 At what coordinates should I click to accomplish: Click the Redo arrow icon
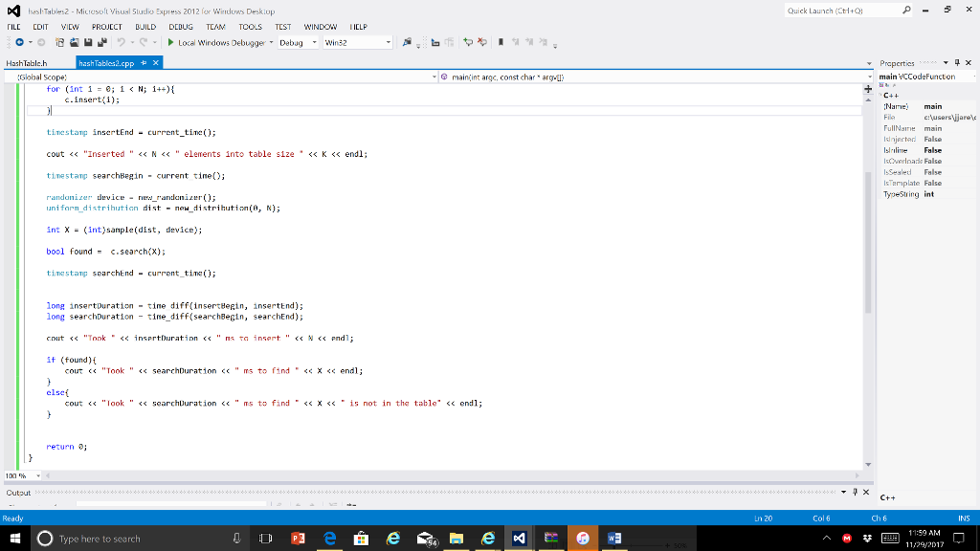pyautogui.click(x=144, y=42)
